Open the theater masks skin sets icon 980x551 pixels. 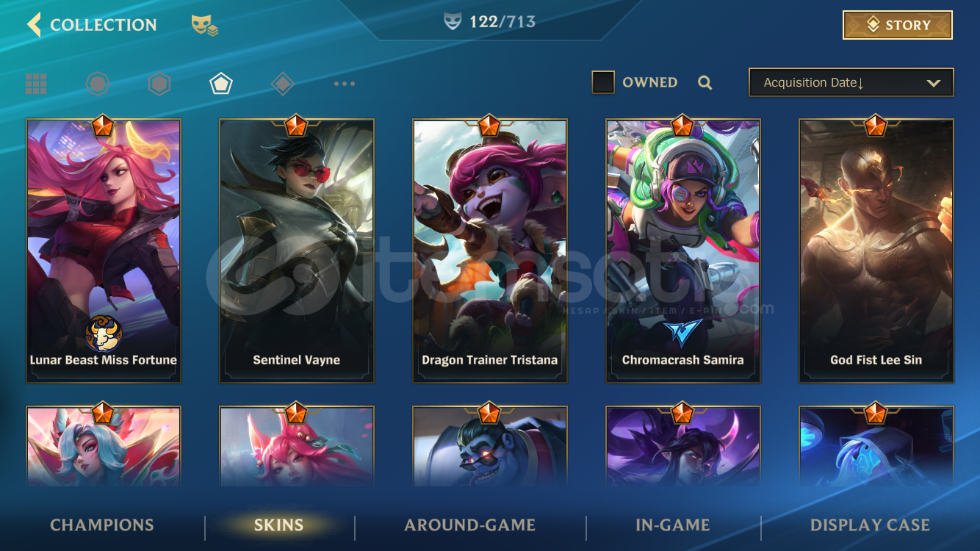[x=205, y=26]
